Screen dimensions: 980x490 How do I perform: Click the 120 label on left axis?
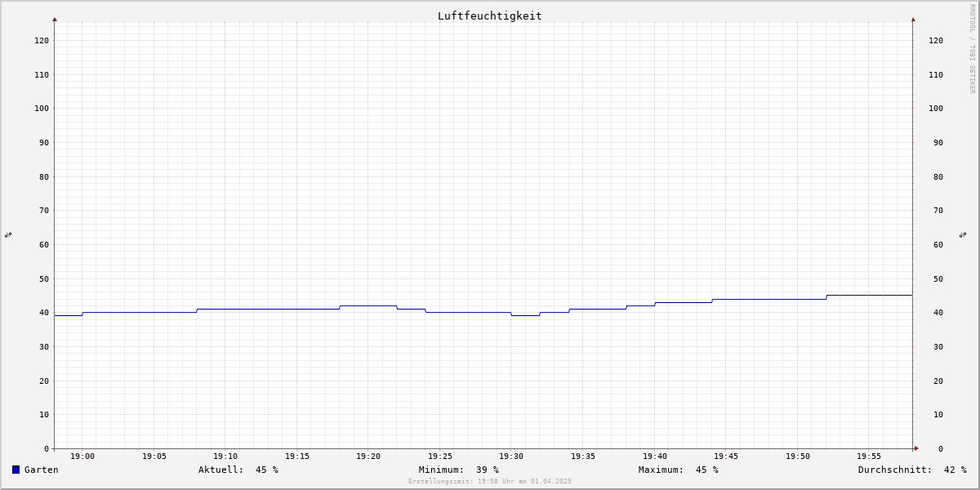[x=42, y=40]
